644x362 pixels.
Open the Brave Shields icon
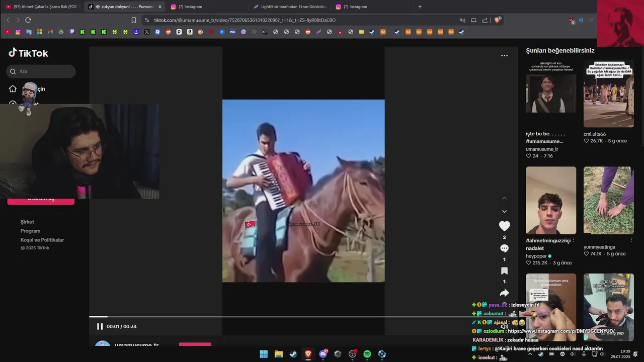(498, 20)
